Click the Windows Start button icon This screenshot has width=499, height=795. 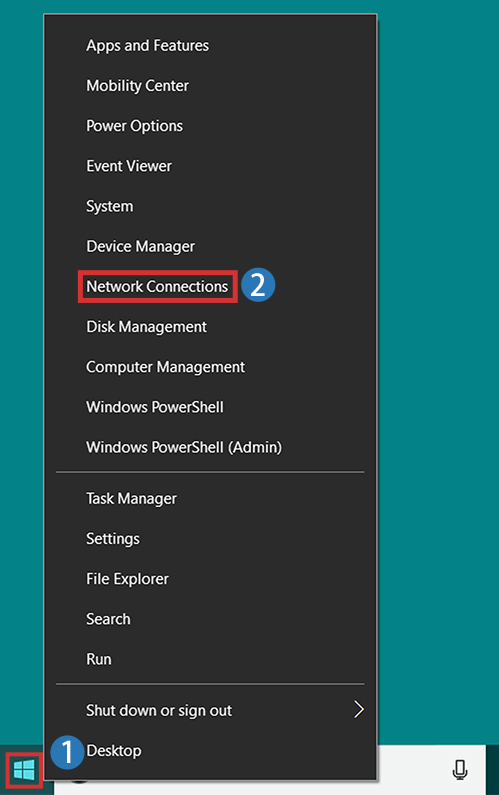[24, 770]
